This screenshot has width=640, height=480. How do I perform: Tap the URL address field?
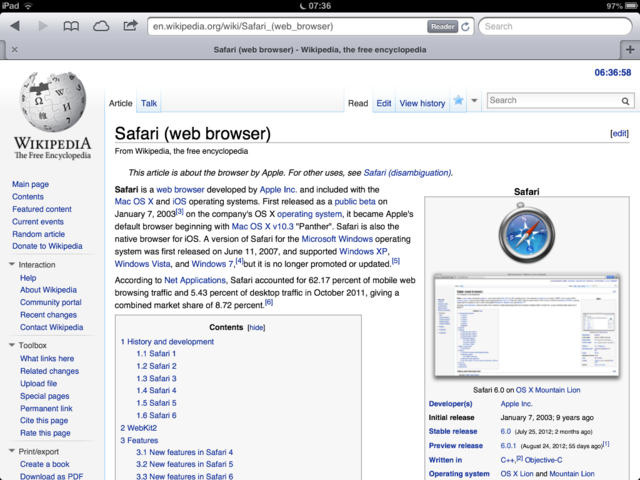pyautogui.click(x=288, y=27)
